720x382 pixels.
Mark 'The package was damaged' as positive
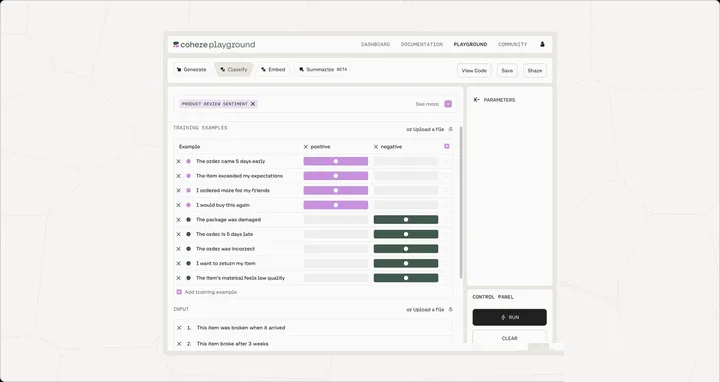click(x=336, y=219)
